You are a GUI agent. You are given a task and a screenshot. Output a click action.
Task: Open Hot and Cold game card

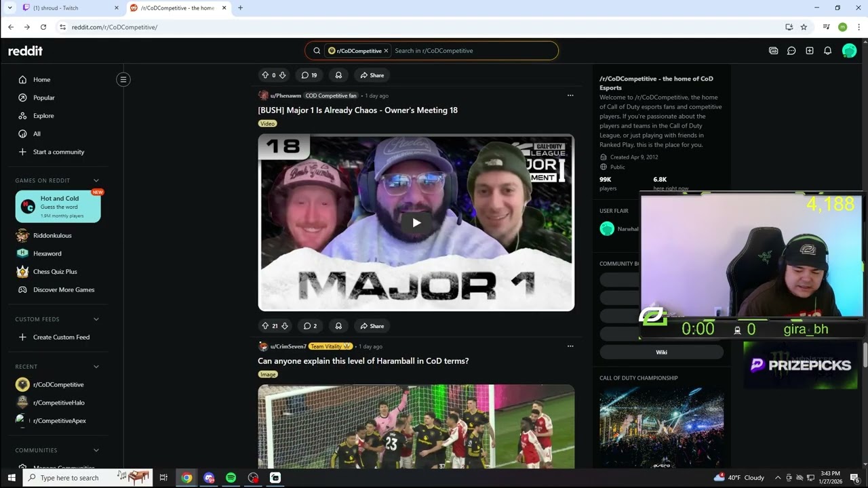(58, 207)
